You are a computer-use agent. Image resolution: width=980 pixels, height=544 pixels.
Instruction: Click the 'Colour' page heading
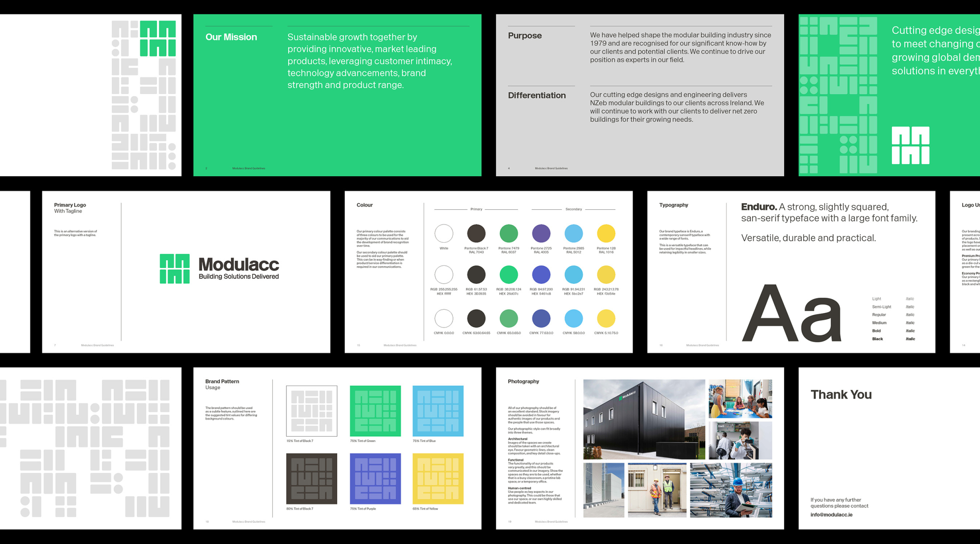coord(364,205)
